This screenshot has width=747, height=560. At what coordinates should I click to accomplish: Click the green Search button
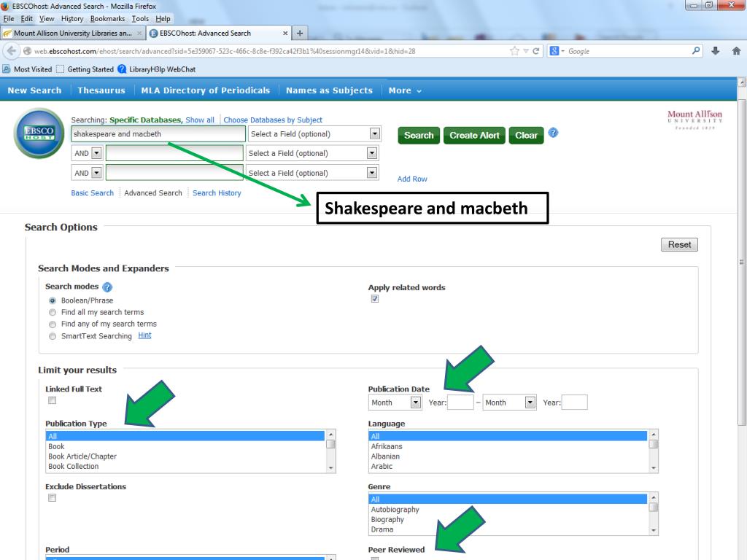[x=419, y=135]
